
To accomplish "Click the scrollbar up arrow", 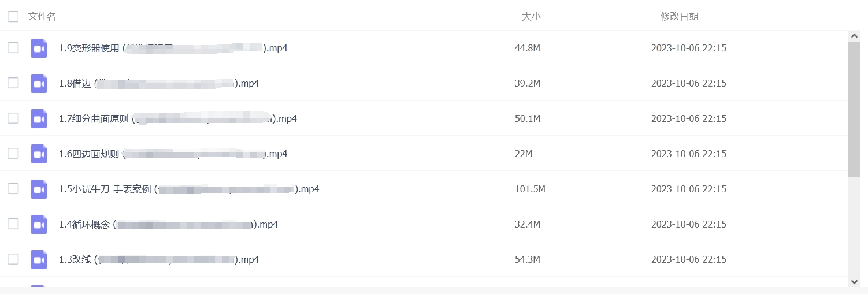I will 855,36.
